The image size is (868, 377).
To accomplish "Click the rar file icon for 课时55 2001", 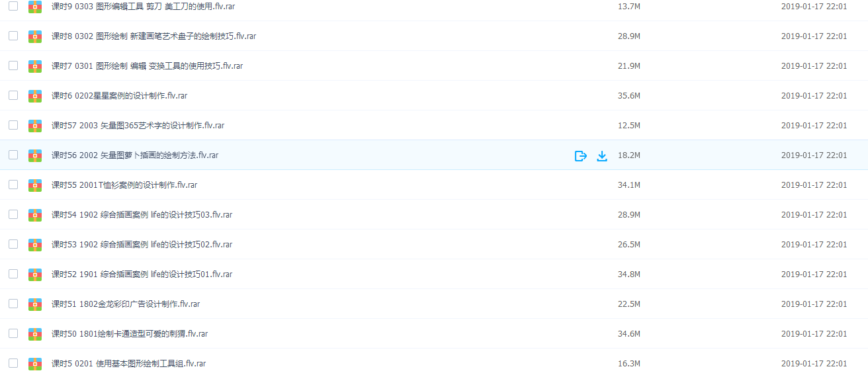I will (x=35, y=185).
